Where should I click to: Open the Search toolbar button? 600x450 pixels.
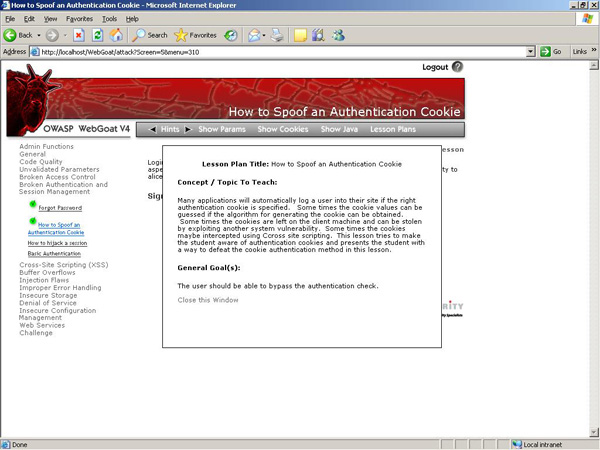click(x=150, y=35)
